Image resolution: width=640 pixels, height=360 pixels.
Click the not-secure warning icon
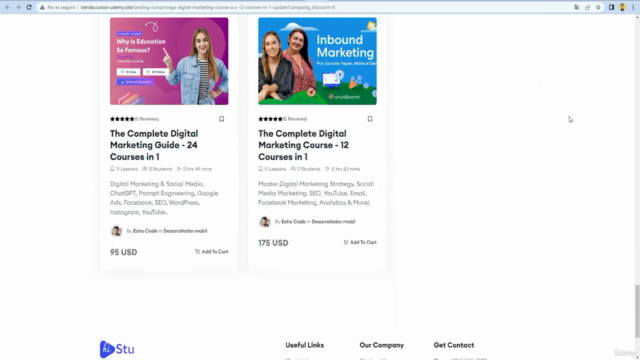42,7
